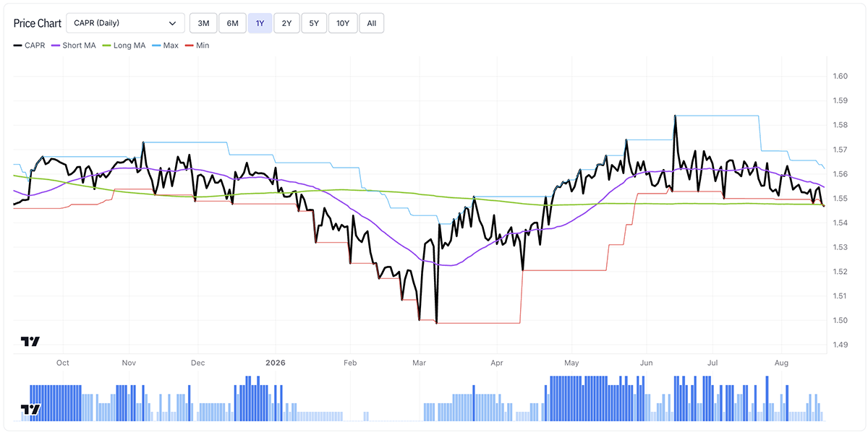Click the TradingView logo on price chart
This screenshot has height=435, width=868.
click(x=30, y=342)
